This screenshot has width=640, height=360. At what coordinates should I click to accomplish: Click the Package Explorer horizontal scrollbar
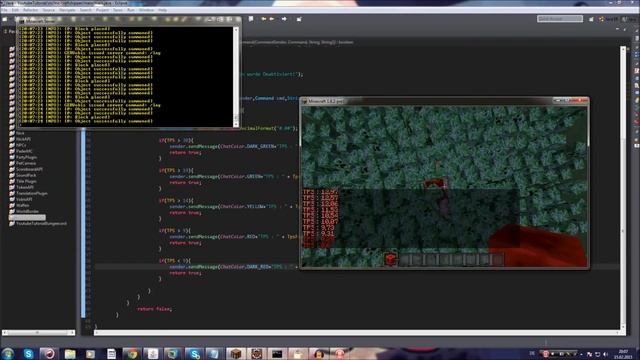[38, 333]
